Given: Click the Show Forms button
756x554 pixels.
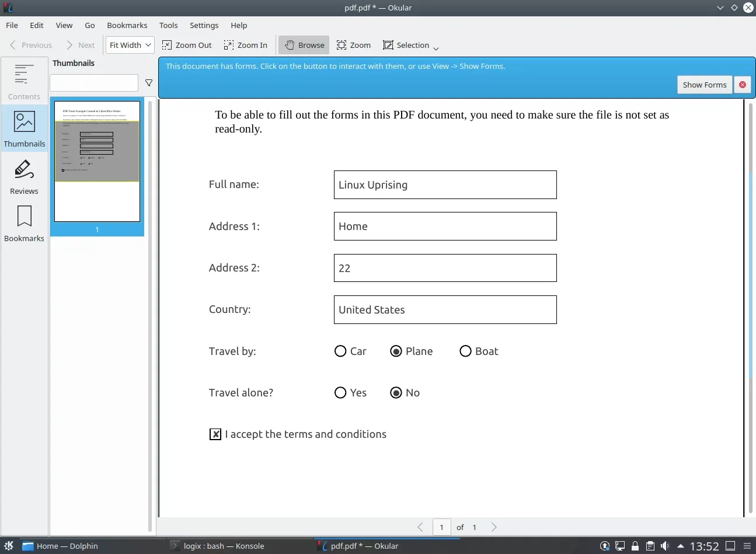Looking at the screenshot, I should pos(704,85).
